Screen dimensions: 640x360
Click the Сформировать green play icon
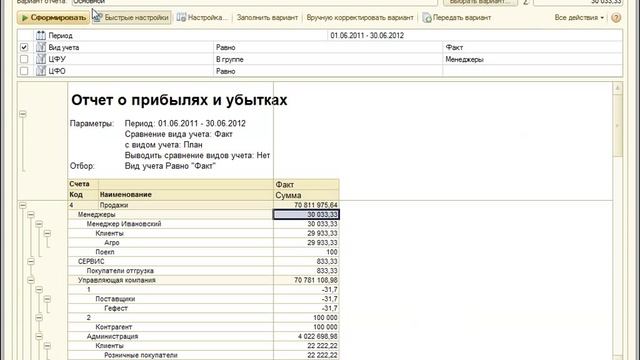click(x=24, y=18)
